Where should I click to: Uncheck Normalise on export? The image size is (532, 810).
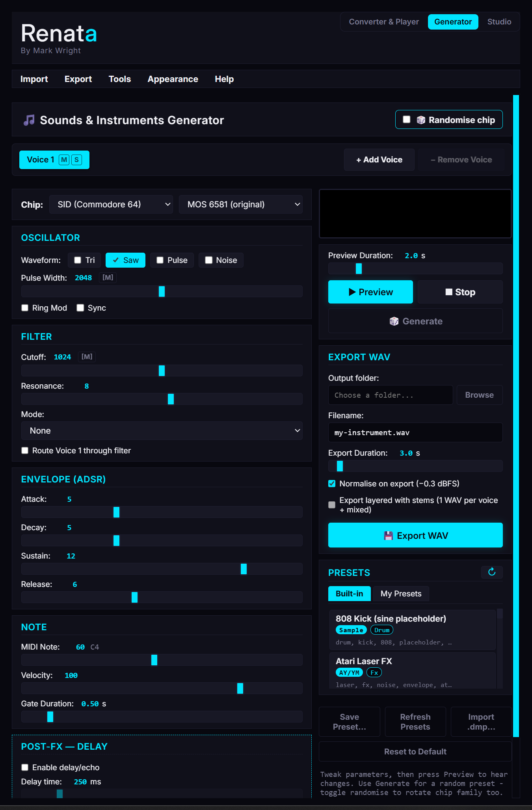pyautogui.click(x=332, y=484)
